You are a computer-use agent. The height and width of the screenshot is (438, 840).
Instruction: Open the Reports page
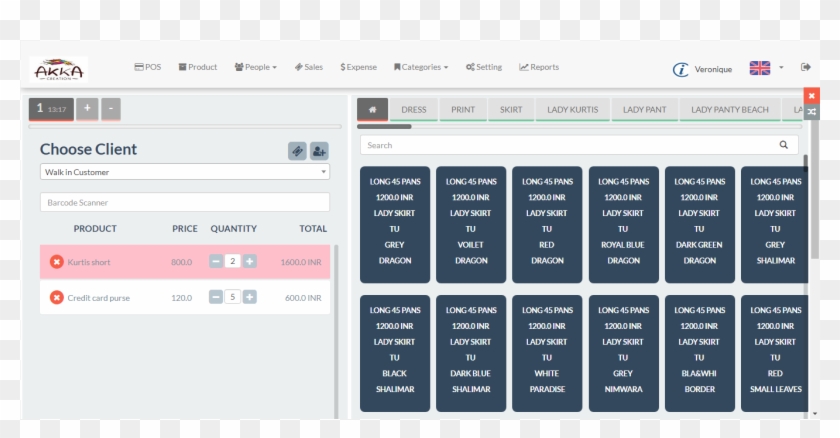pyautogui.click(x=539, y=67)
